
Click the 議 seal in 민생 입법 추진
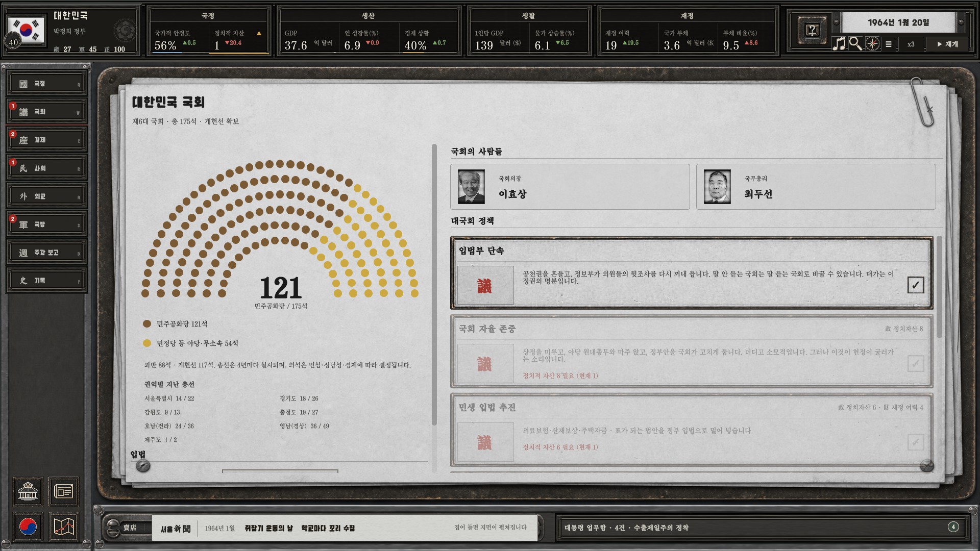click(x=485, y=442)
